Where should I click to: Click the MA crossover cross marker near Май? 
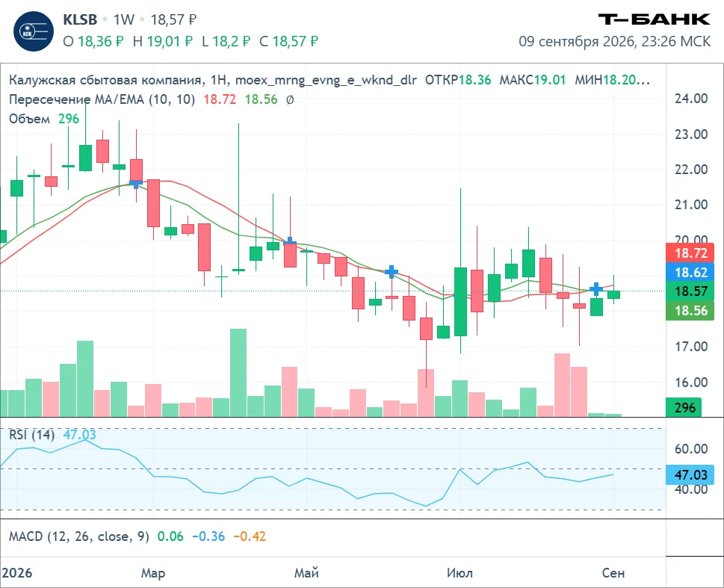coord(289,241)
